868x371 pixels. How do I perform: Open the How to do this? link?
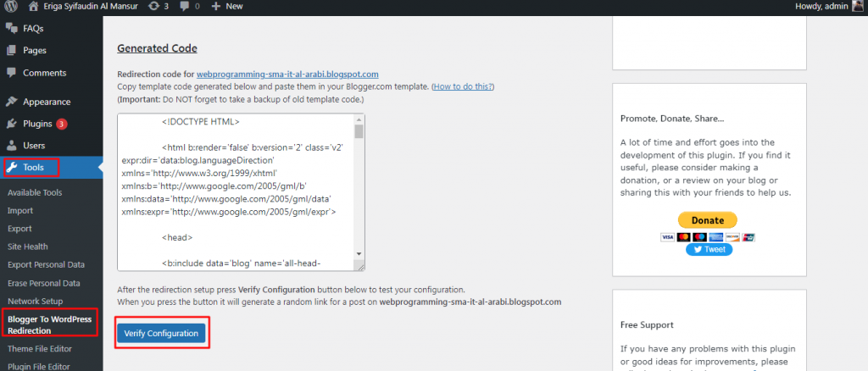pos(463,86)
